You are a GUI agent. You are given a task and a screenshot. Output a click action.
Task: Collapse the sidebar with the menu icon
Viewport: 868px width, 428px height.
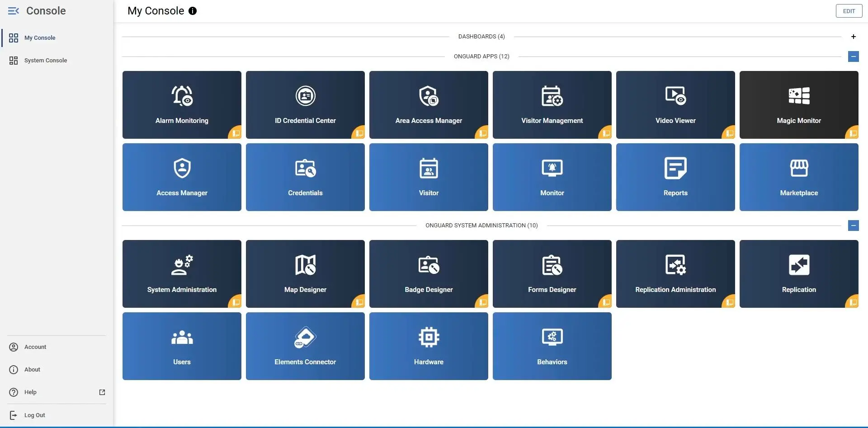(x=14, y=11)
